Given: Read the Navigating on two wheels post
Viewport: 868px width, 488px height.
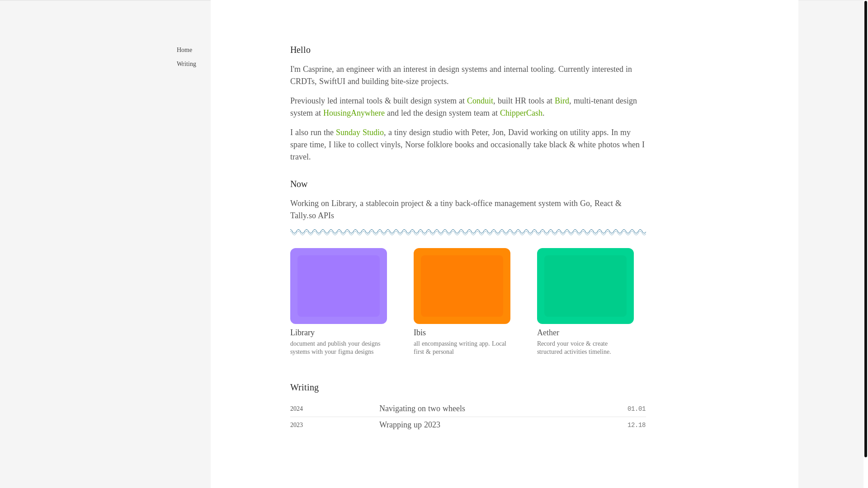Looking at the screenshot, I should [x=422, y=408].
